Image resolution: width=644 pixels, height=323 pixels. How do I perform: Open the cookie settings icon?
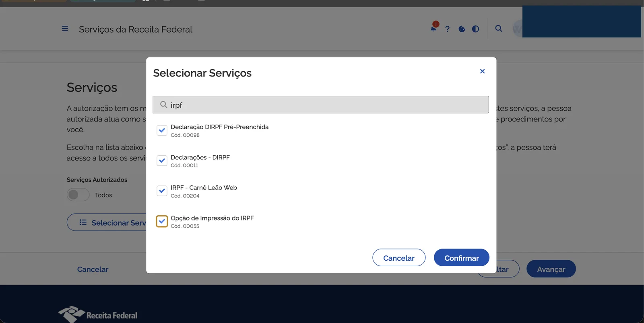[x=462, y=29]
